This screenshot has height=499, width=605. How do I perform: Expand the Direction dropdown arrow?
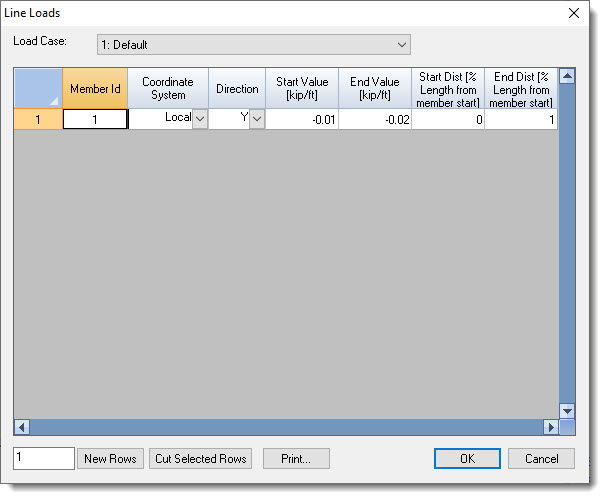257,119
